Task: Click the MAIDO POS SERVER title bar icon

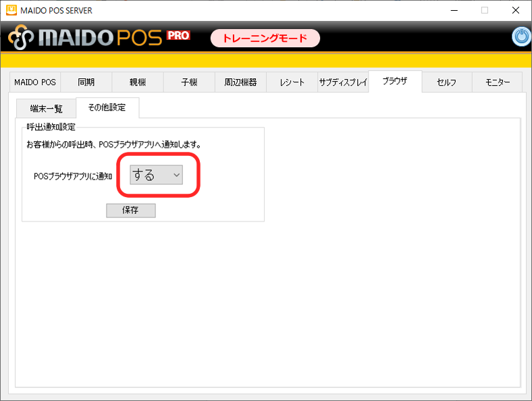Action: point(11,10)
